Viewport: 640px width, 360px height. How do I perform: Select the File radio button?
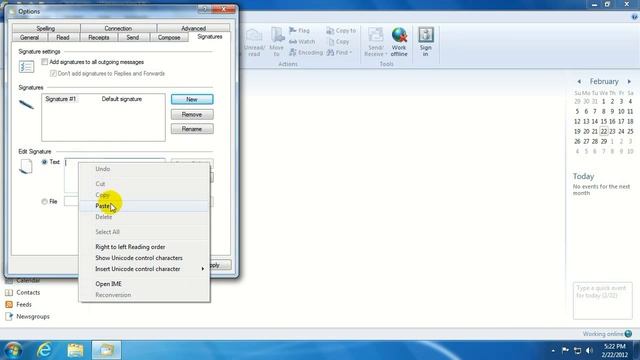44,202
